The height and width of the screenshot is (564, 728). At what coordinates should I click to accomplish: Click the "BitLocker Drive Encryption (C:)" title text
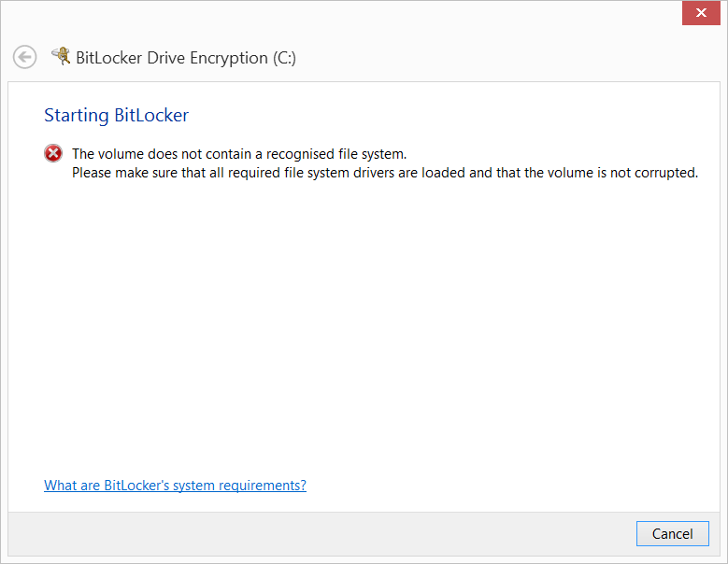click(186, 58)
